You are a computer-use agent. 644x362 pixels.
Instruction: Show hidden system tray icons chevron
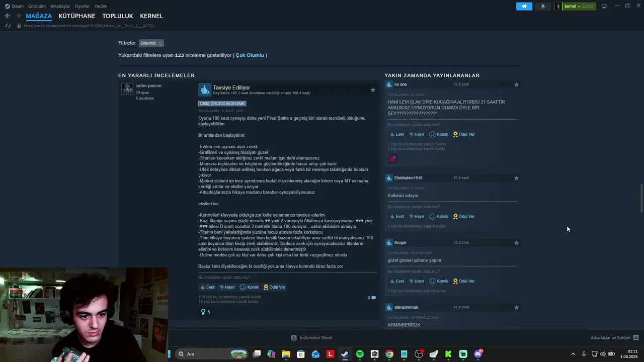[573, 354]
